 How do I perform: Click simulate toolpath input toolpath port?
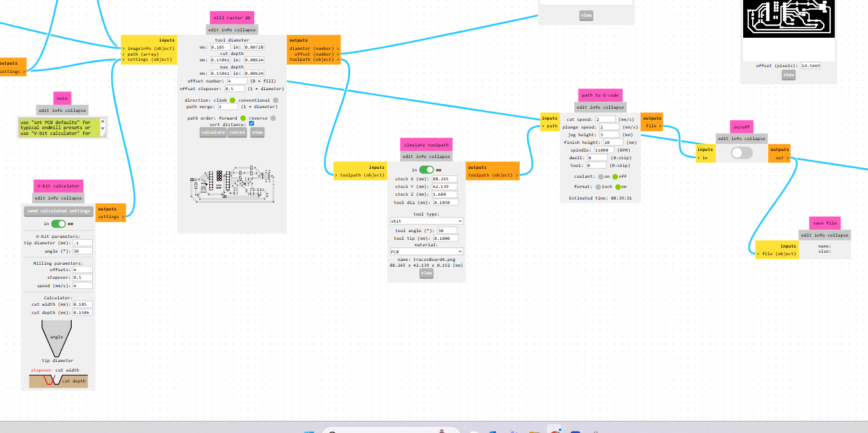tap(361, 175)
